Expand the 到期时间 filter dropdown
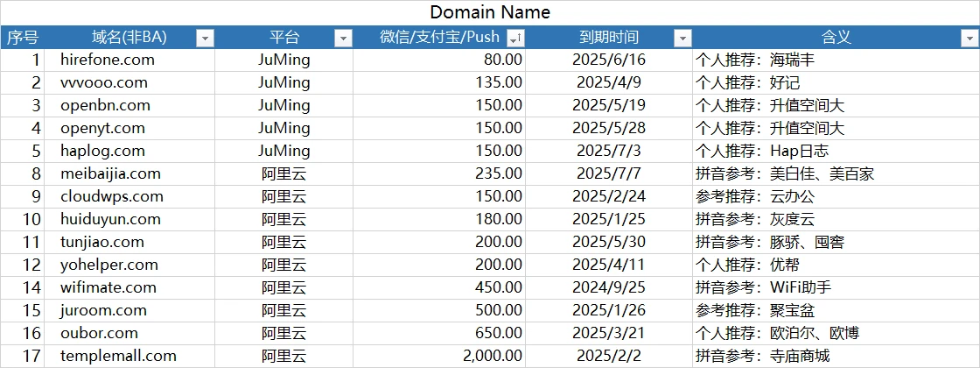Image resolution: width=980 pixels, height=368 pixels. click(x=682, y=38)
